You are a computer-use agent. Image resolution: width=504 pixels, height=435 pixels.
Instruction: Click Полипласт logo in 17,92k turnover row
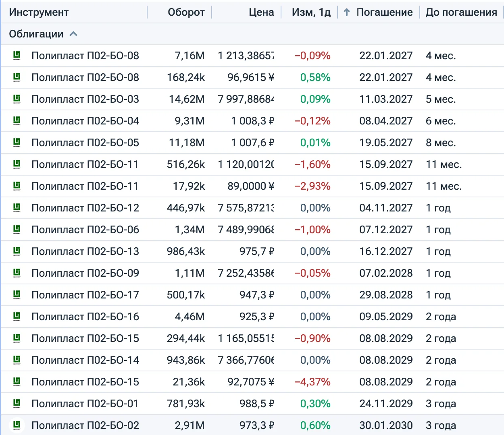pyautogui.click(x=17, y=186)
